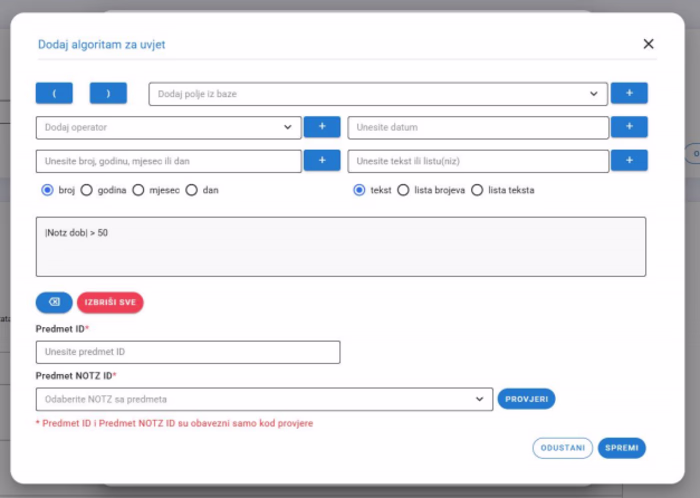The height and width of the screenshot is (498, 700).
Task: Select the godina radio option
Action: pos(87,190)
